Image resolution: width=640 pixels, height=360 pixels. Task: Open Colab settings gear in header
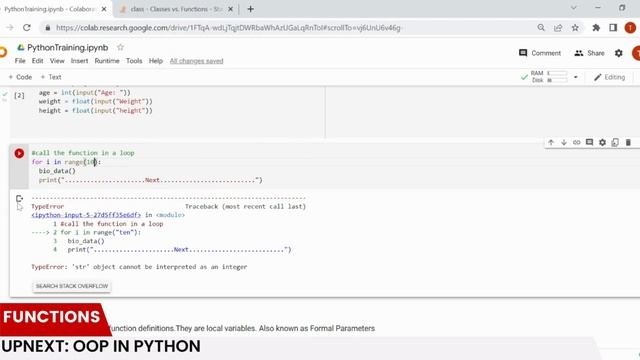[619, 53]
